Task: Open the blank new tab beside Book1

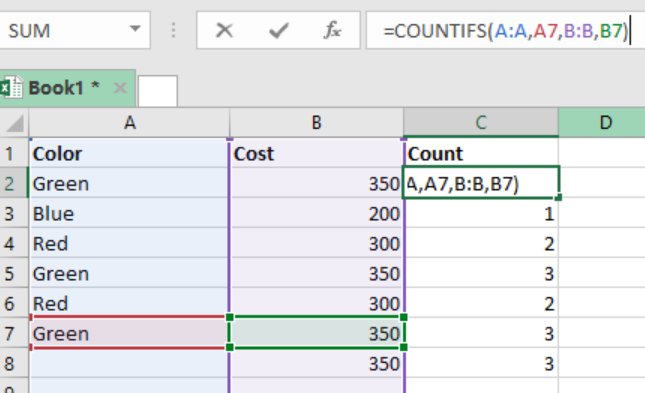Action: [x=158, y=91]
